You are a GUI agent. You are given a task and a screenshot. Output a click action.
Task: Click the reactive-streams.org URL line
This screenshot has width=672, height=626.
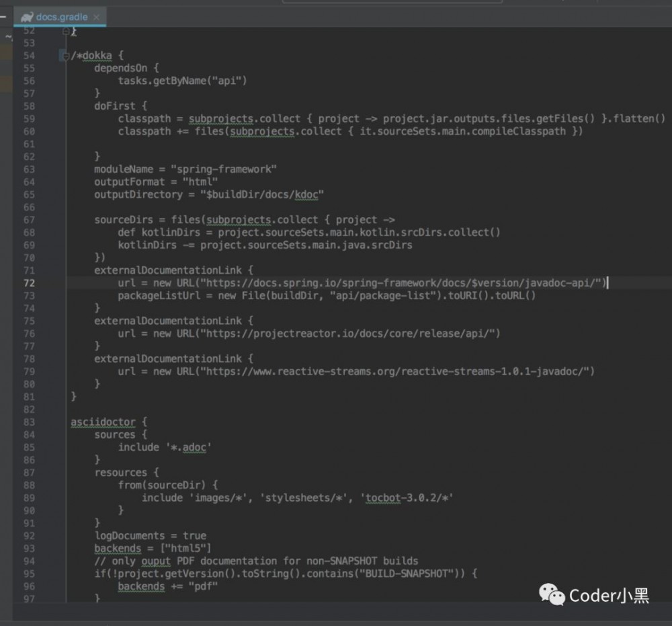point(356,371)
